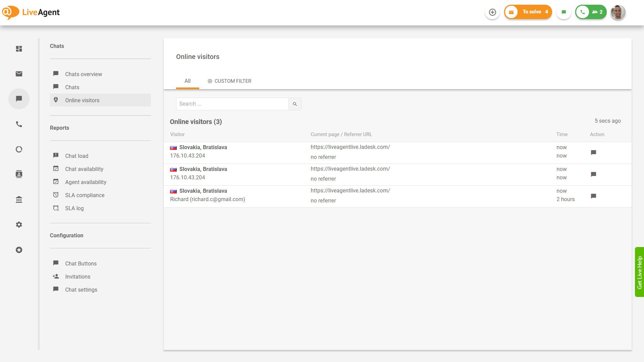
Task: Select the All tab
Action: coord(187,81)
